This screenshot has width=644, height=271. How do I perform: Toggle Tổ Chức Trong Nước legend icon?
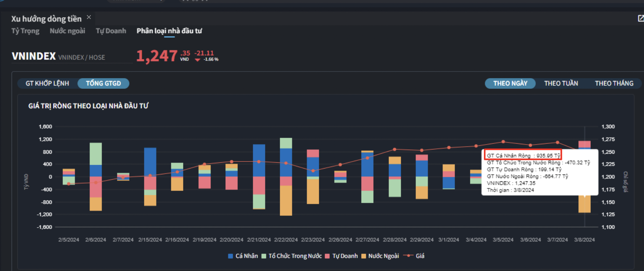point(264,256)
